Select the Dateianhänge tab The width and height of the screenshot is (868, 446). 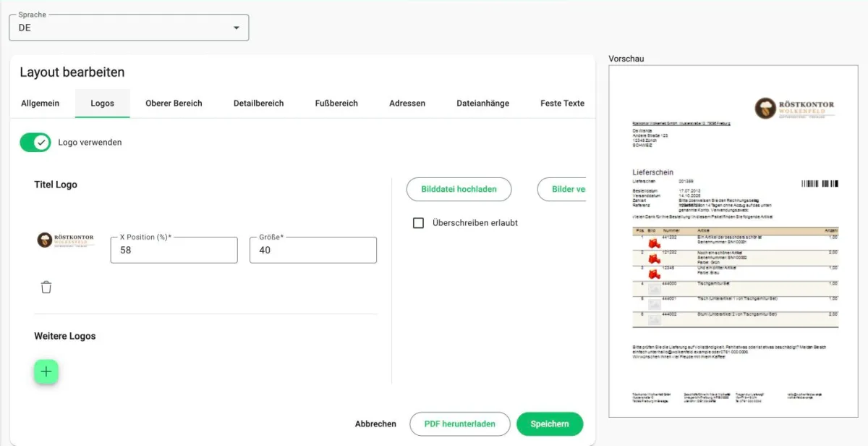click(483, 104)
